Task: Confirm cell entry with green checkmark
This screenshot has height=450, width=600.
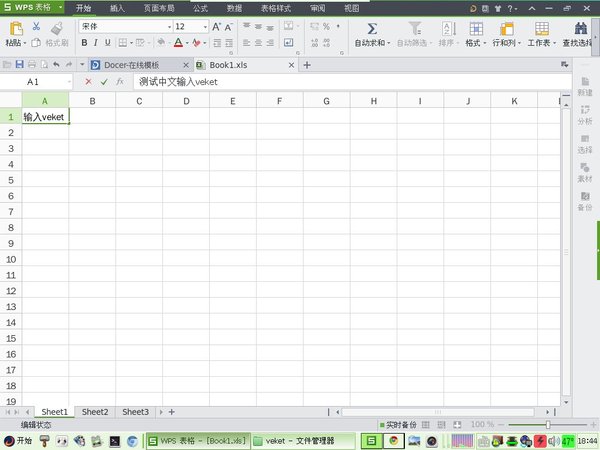Action: pos(104,82)
